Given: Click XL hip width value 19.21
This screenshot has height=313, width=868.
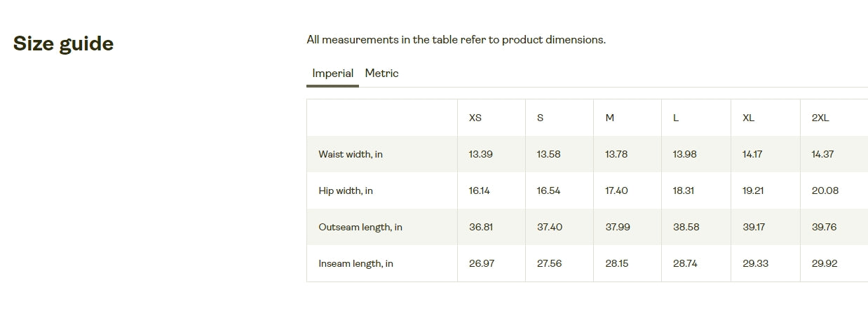Looking at the screenshot, I should (x=754, y=190).
